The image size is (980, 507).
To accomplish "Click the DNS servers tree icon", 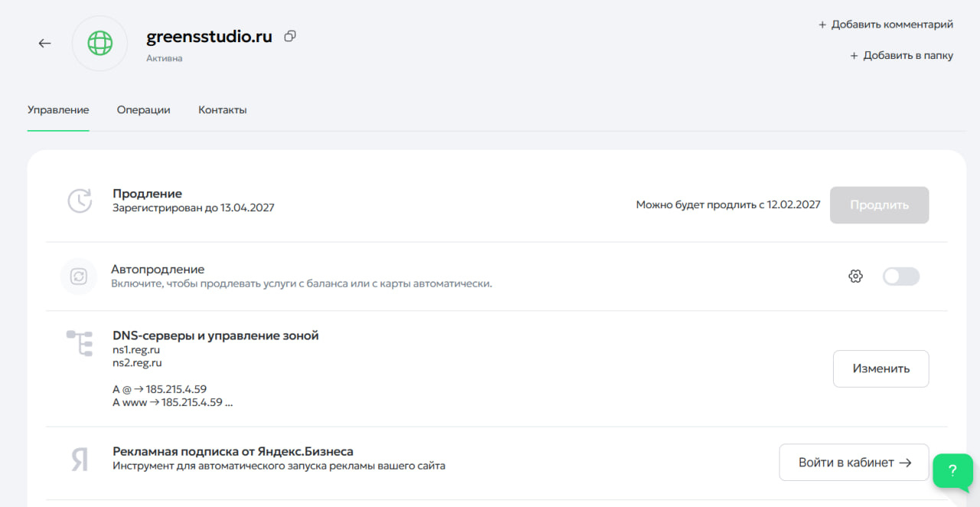I will click(79, 343).
